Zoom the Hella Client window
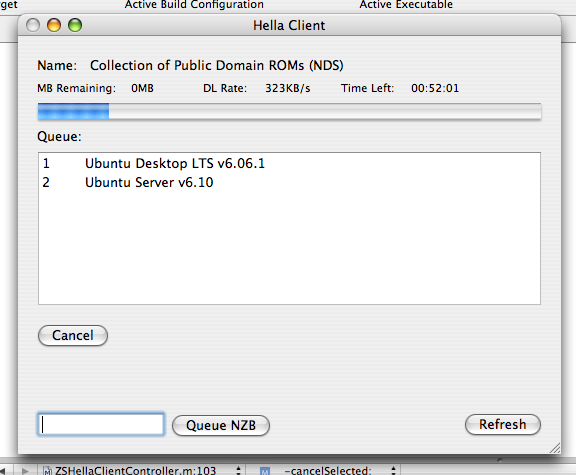This screenshot has height=475, width=576. point(75,25)
